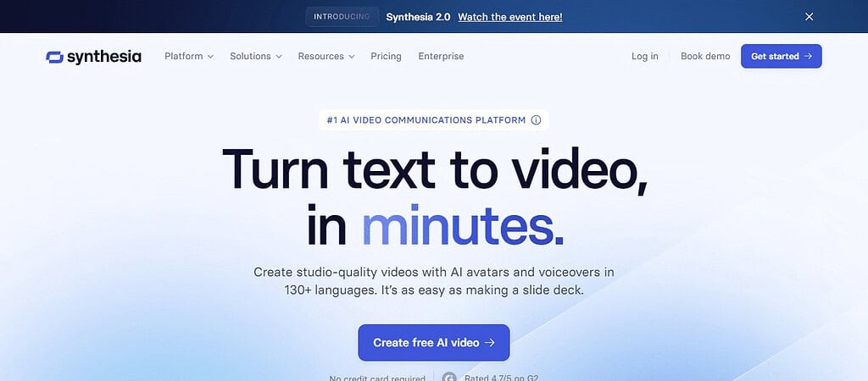Click the INTRODUCING badge in banner
Viewport: 868px width, 381px height.
[x=342, y=17]
